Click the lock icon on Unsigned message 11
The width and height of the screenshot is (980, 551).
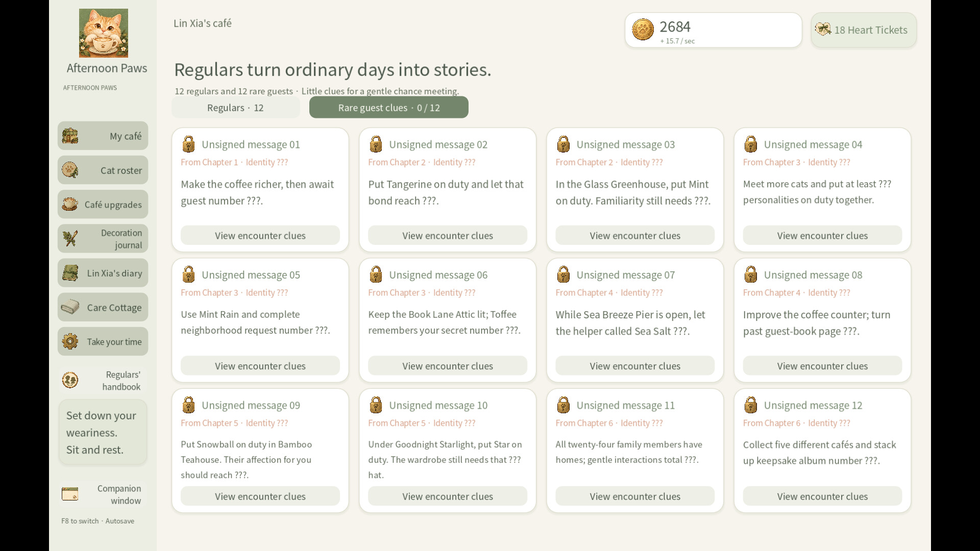(x=563, y=405)
